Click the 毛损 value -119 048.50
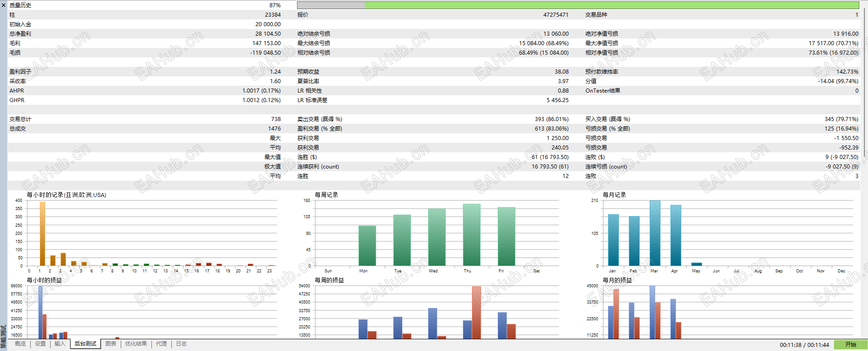This screenshot has width=868, height=351. coord(265,53)
